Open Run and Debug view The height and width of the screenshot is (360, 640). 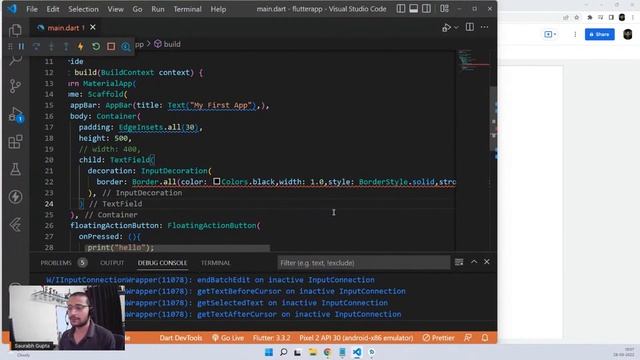[15, 114]
